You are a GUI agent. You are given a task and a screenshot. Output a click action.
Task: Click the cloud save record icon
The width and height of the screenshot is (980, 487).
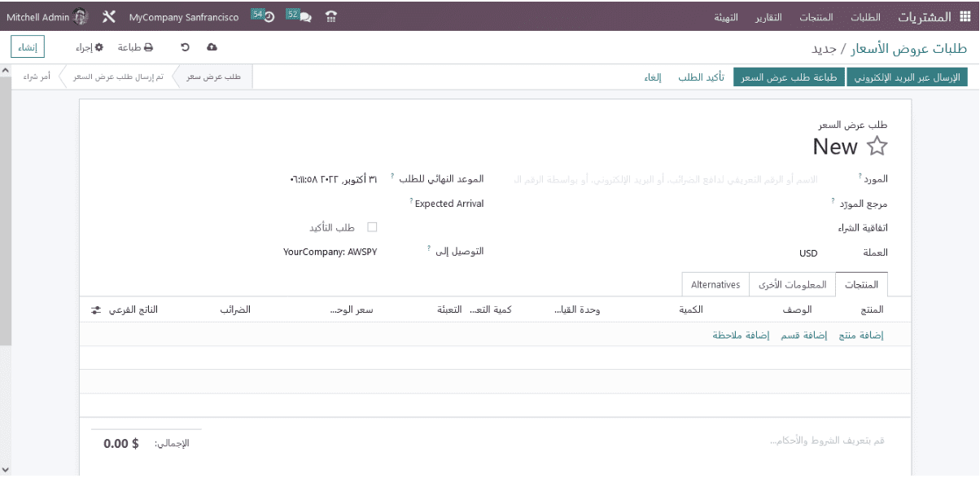click(212, 47)
